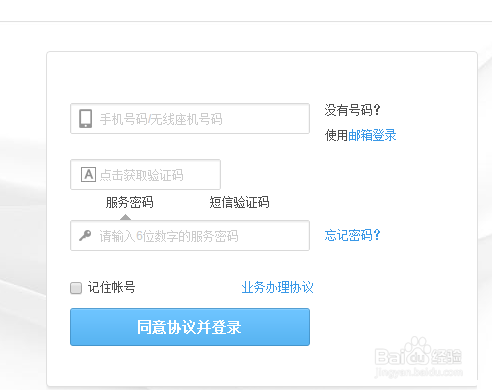The image size is (492, 390).
Task: Focus the 手机号码/无线座机号码 input field
Action: click(x=190, y=119)
